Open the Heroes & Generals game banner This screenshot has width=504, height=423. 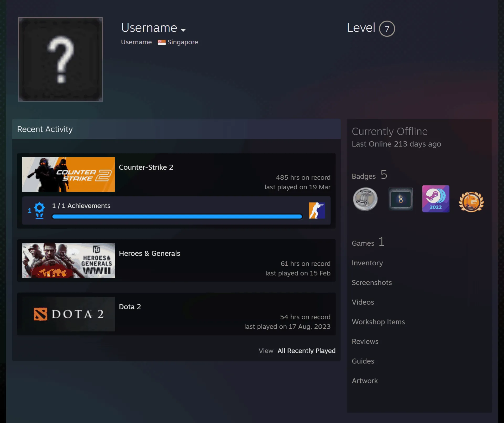pyautogui.click(x=69, y=260)
